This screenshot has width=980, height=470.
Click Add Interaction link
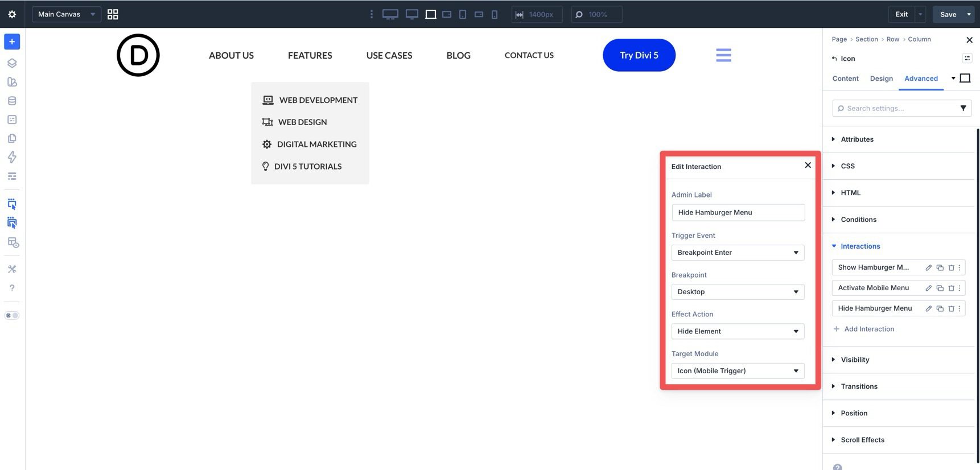tap(863, 329)
